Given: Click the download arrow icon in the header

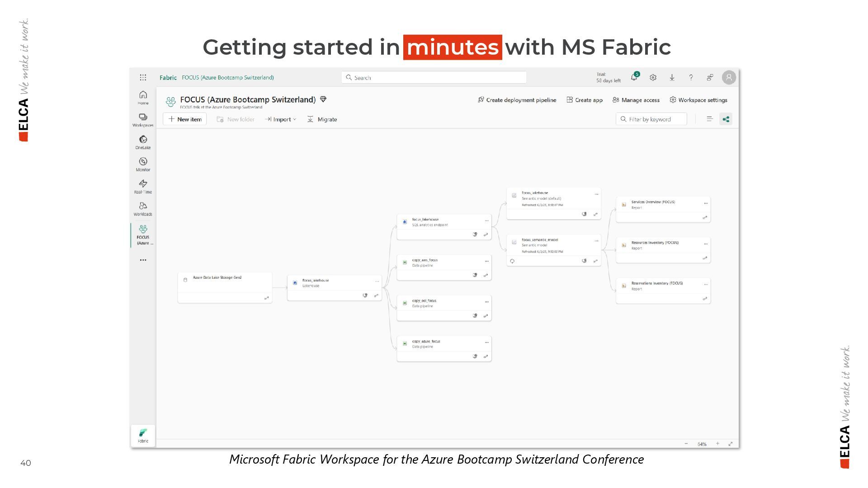Looking at the screenshot, I should [672, 77].
